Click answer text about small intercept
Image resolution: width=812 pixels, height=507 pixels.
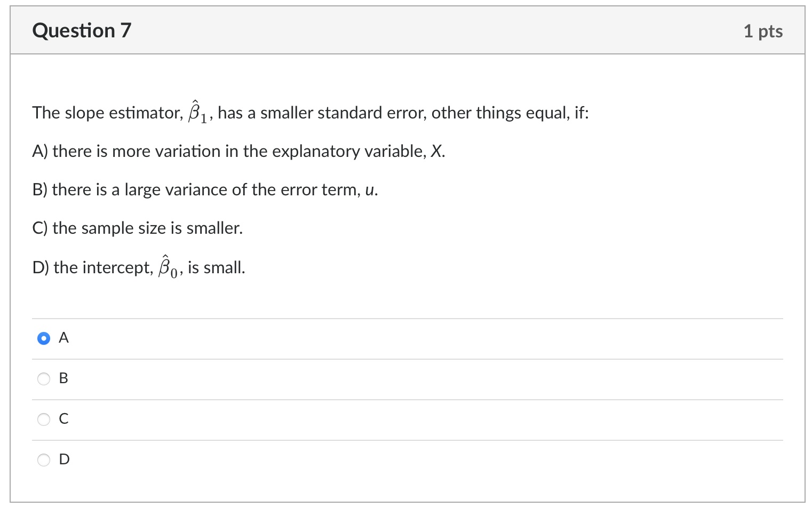click(x=138, y=266)
